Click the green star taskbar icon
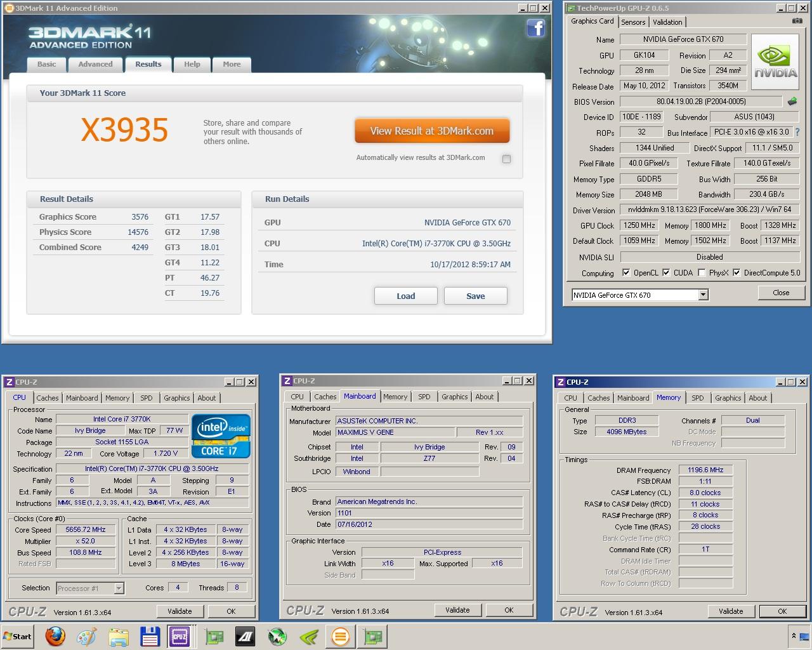The width and height of the screenshot is (812, 650). point(277,636)
